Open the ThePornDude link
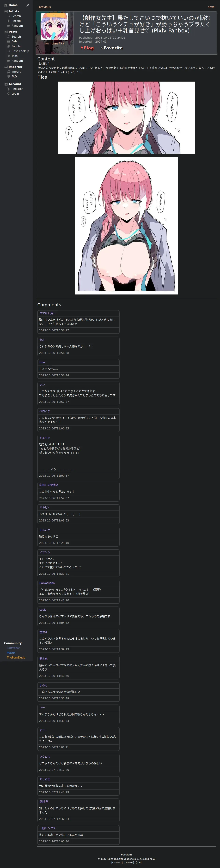 16,657
